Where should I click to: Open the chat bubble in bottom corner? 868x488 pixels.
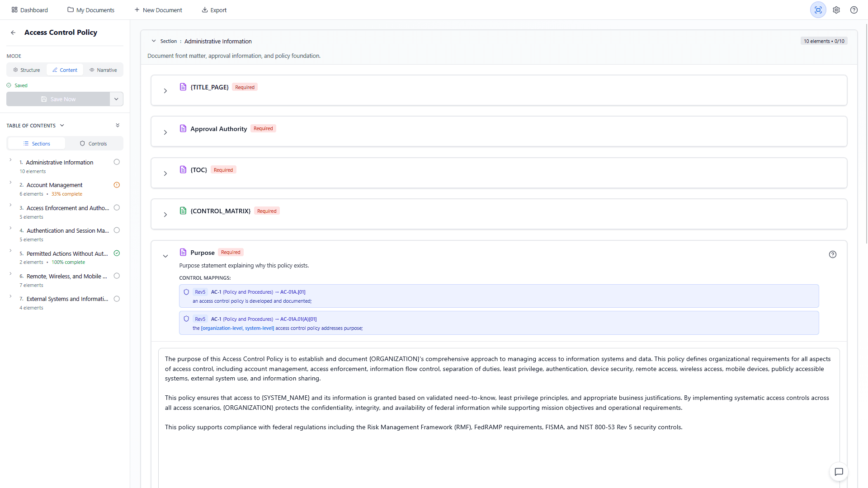pos(839,472)
